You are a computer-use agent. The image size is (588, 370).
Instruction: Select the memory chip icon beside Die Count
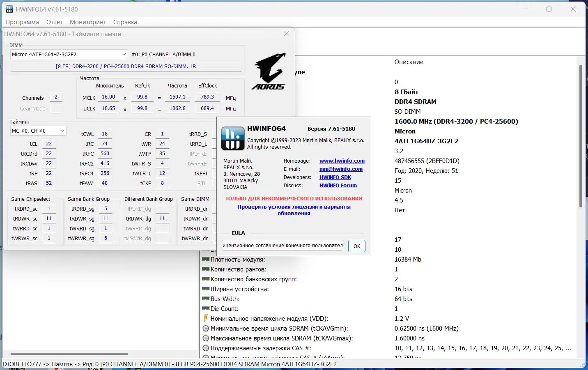[x=206, y=308]
